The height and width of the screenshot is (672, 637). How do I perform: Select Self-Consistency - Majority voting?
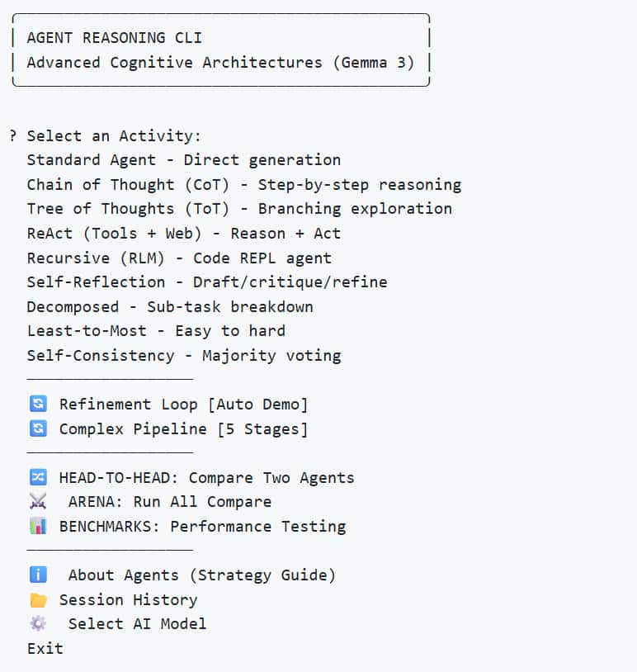(183, 356)
